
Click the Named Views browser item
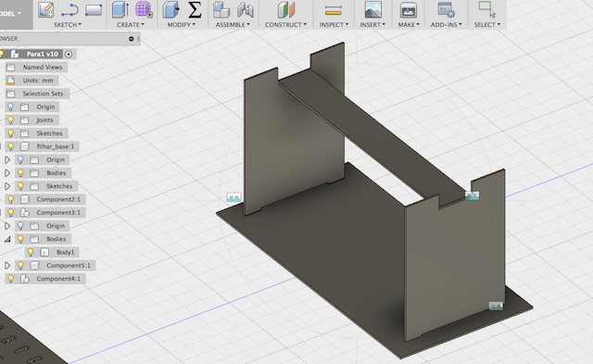[x=36, y=68]
